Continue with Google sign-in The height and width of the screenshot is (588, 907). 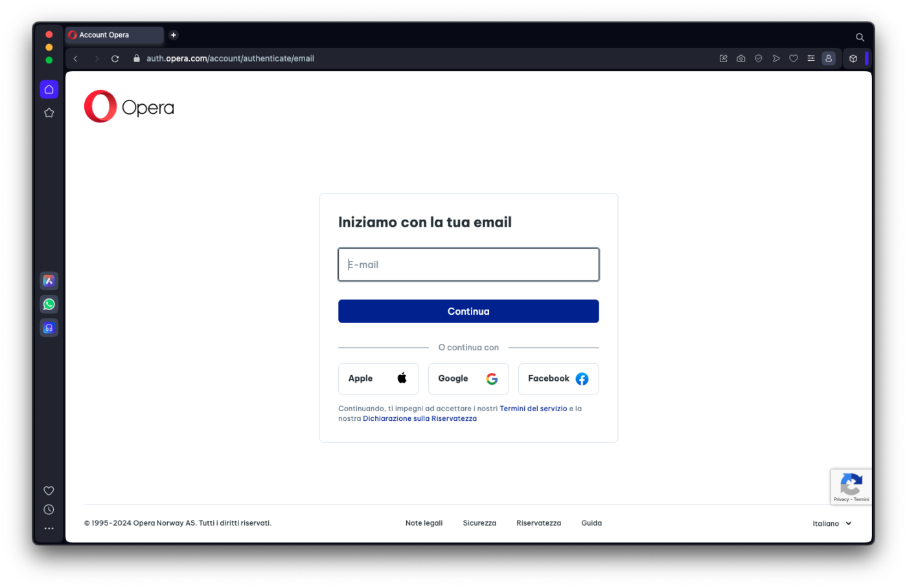click(x=468, y=379)
